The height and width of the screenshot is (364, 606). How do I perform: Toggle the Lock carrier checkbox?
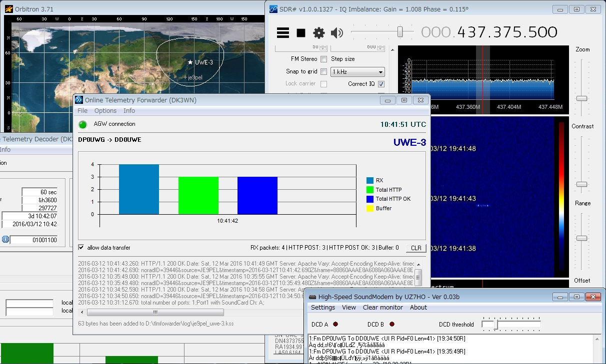coord(324,84)
